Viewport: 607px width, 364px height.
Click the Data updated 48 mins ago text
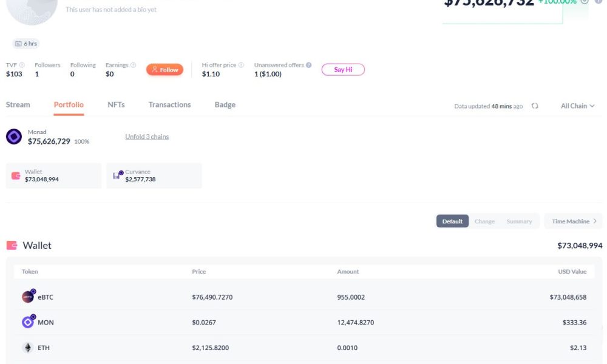[489, 106]
